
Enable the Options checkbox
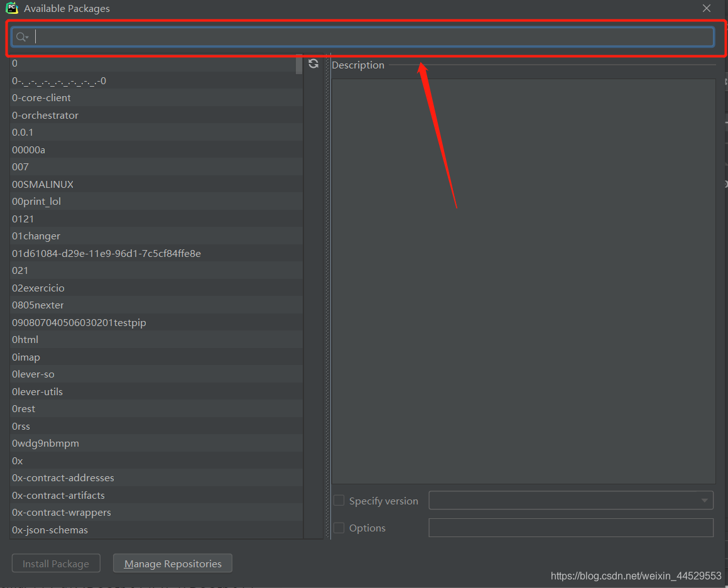click(339, 528)
